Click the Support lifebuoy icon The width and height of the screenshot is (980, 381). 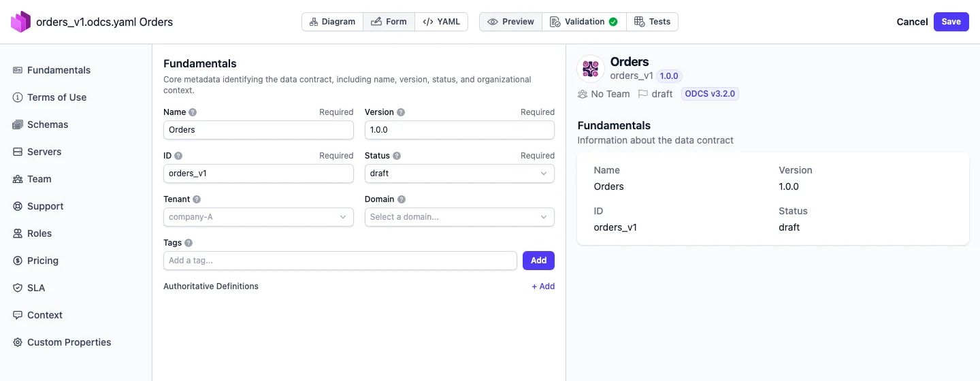click(18, 206)
